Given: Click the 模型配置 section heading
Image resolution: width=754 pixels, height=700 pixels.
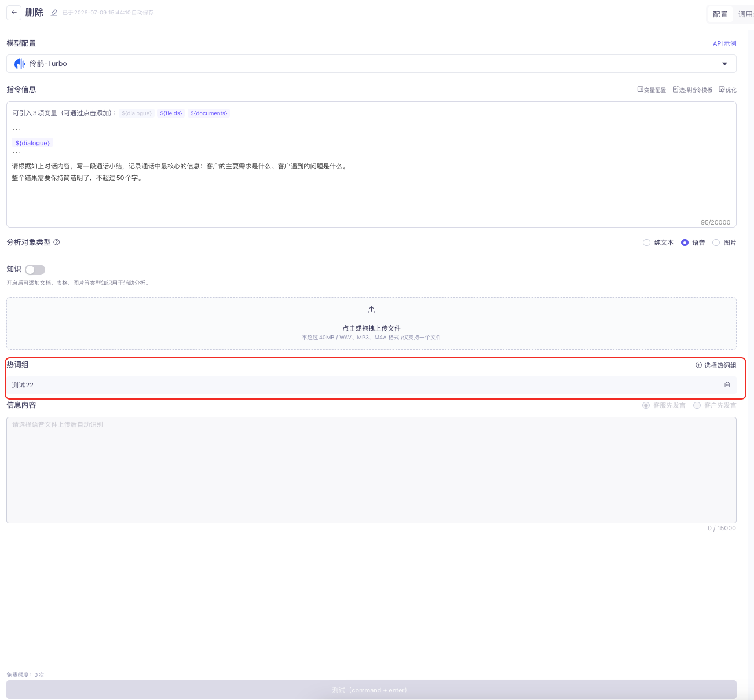Looking at the screenshot, I should click(x=21, y=43).
